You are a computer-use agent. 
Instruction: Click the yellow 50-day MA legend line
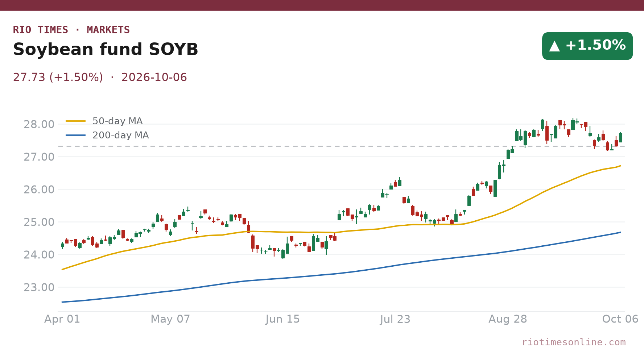pos(76,121)
